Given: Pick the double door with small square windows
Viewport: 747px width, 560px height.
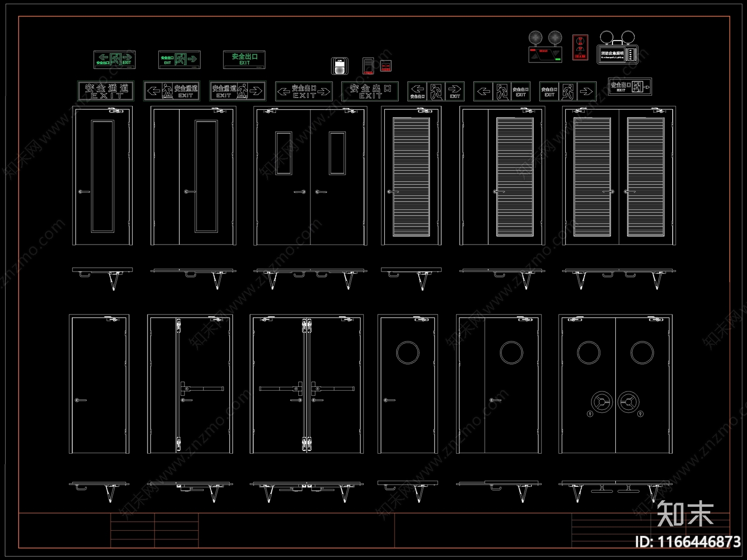Looking at the screenshot, I should (310, 176).
